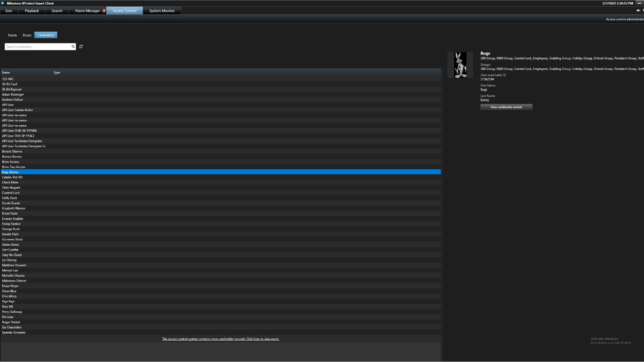Select cardholder Oban Blue
644x362 pixels.
221,291
